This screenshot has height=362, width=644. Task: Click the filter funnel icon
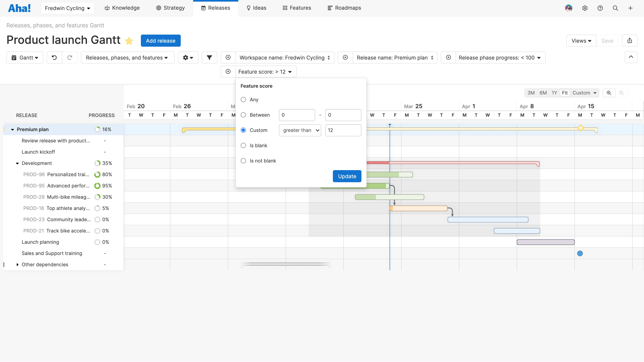[209, 58]
